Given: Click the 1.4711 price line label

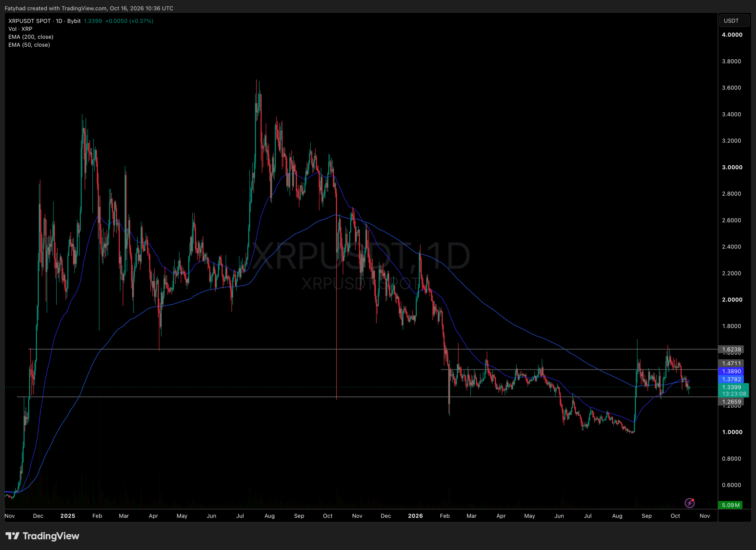Looking at the screenshot, I should pyautogui.click(x=731, y=363).
